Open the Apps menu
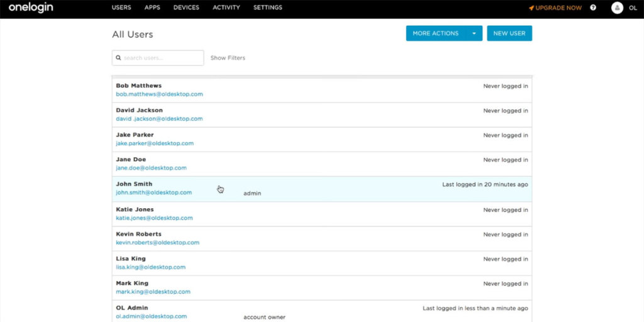 click(152, 8)
